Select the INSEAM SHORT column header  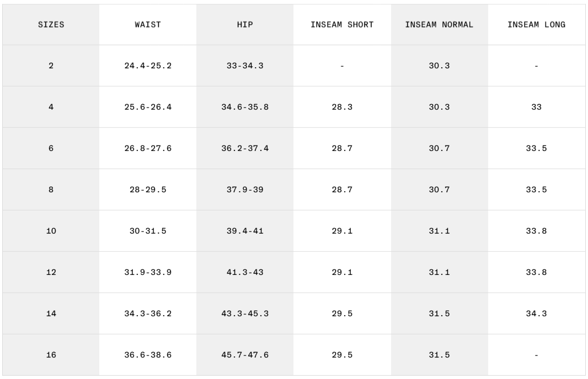(x=342, y=25)
